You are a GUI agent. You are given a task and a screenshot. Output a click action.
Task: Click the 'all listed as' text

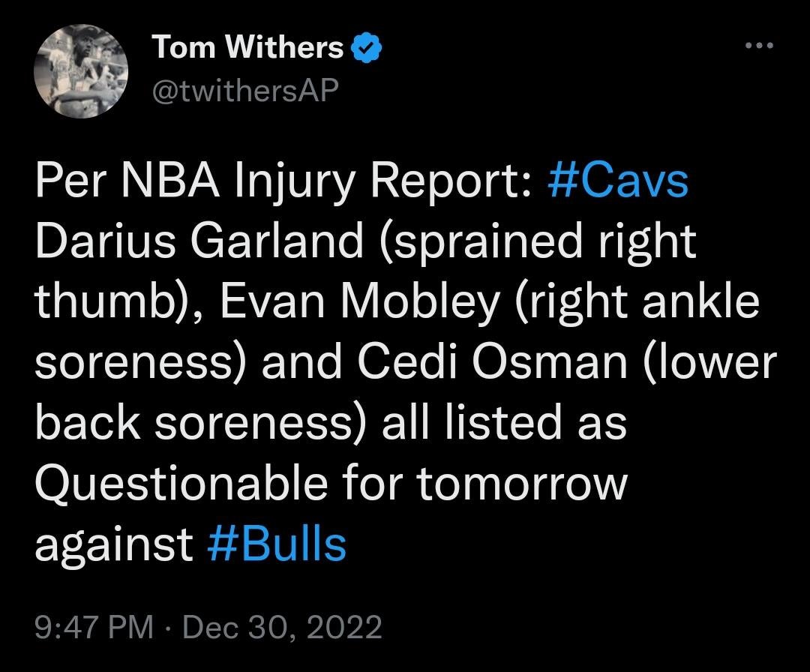tap(504, 423)
